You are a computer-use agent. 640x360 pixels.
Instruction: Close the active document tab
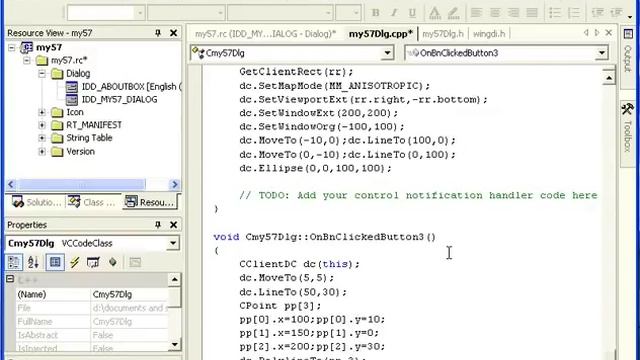(609, 33)
